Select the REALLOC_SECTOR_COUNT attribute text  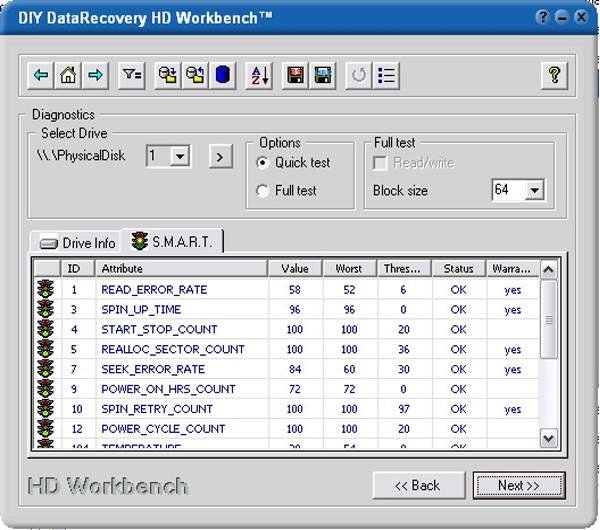point(173,349)
